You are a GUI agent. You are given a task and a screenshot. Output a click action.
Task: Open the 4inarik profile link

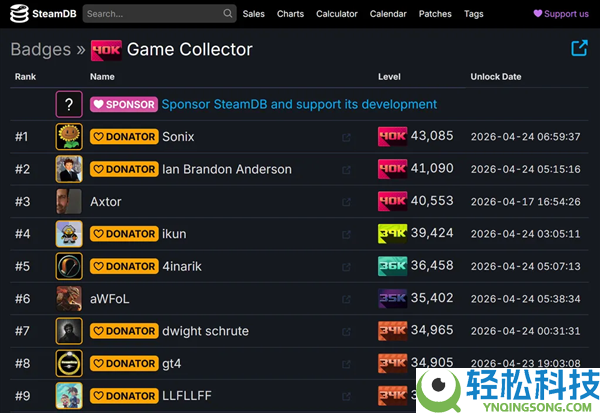[182, 266]
